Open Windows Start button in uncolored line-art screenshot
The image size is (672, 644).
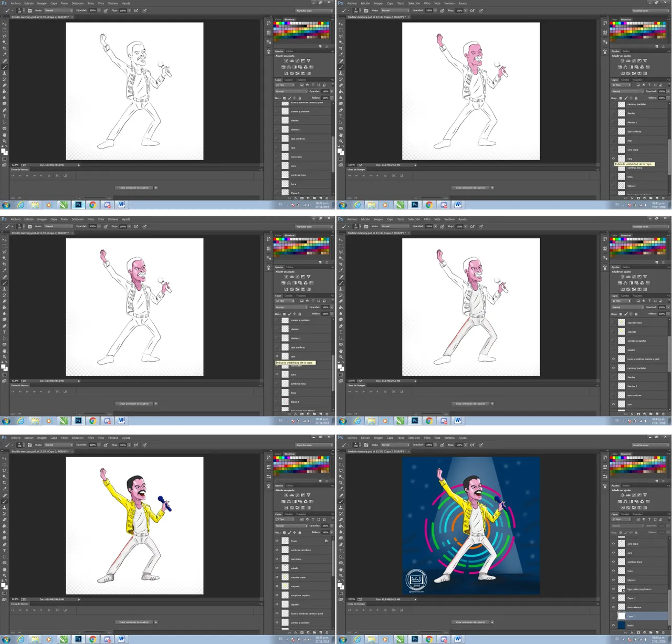(6, 205)
